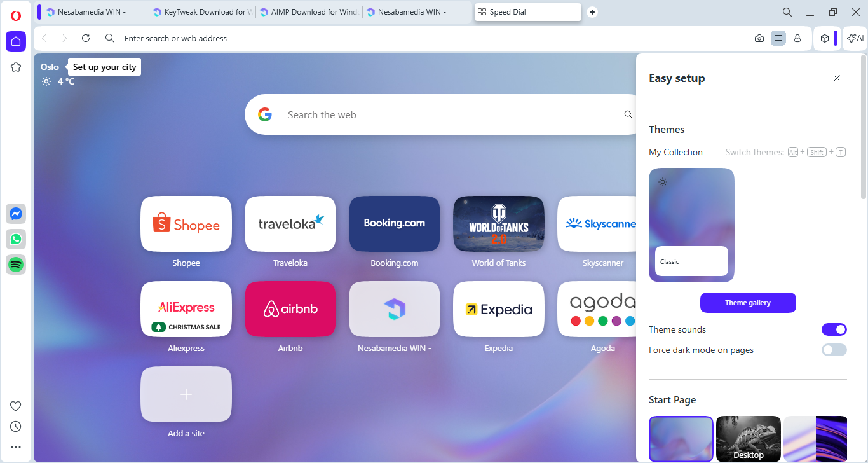
Task: Click Set up your city
Action: click(x=104, y=67)
